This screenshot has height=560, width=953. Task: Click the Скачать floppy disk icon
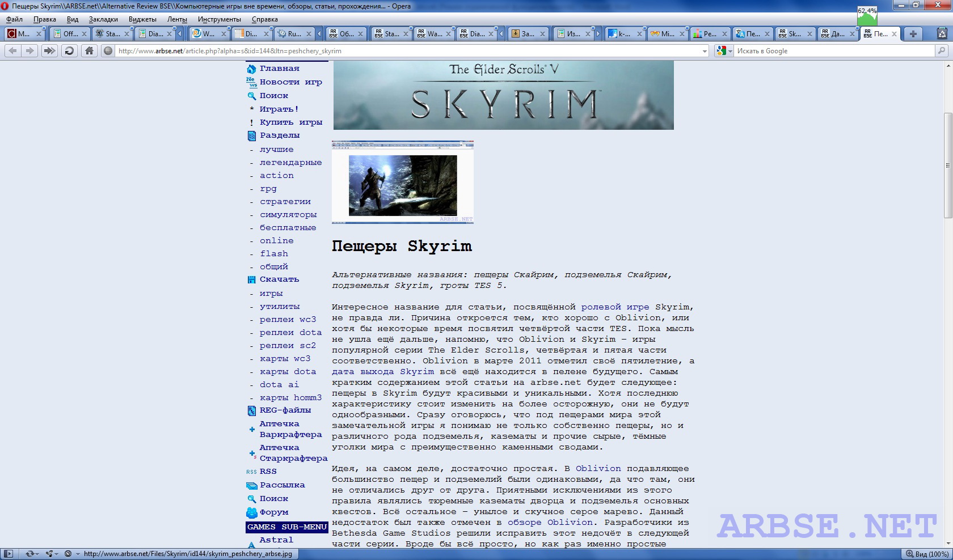point(252,280)
